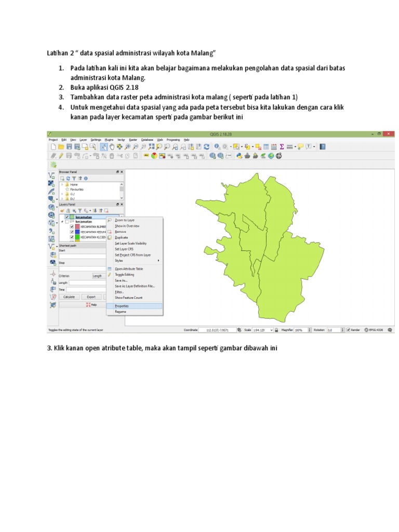Select Open Attribute Table menu entry
This screenshot has height=532, width=399.
(x=129, y=269)
